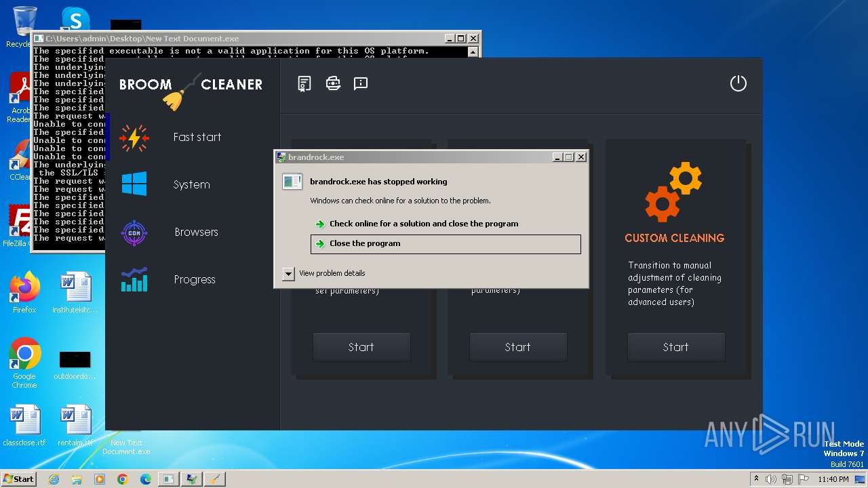868x488 pixels.
Task: Open the Skype desktop icon
Action: [75, 18]
